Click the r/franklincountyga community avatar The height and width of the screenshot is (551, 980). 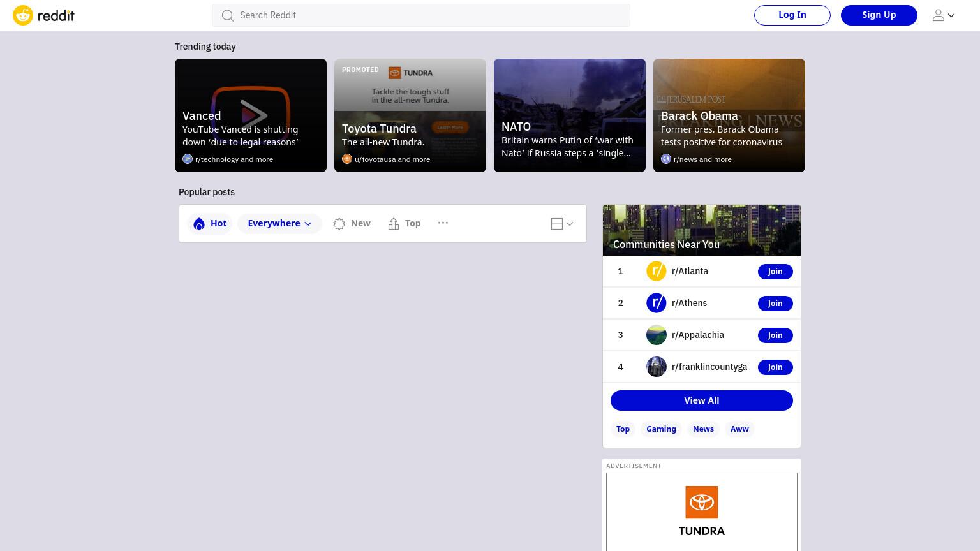(657, 367)
